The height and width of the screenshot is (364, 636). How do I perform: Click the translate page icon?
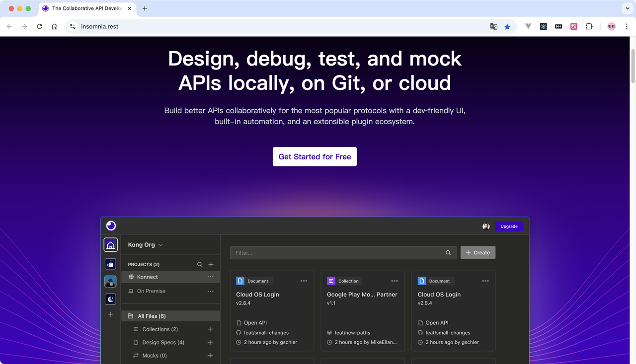tap(493, 26)
